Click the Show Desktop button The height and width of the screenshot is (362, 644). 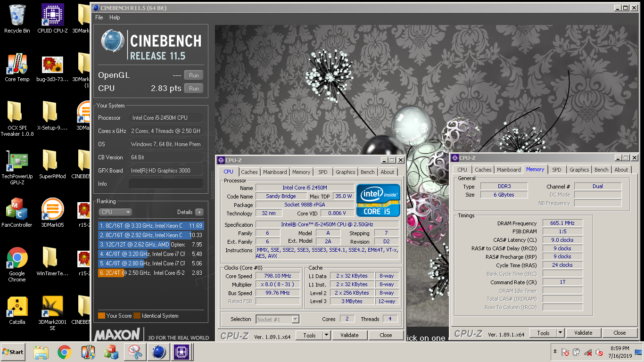[639, 352]
